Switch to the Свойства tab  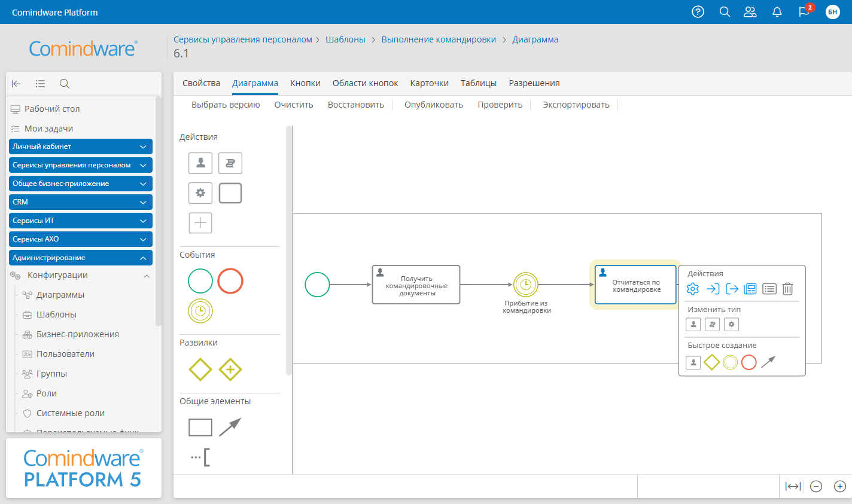click(x=201, y=83)
